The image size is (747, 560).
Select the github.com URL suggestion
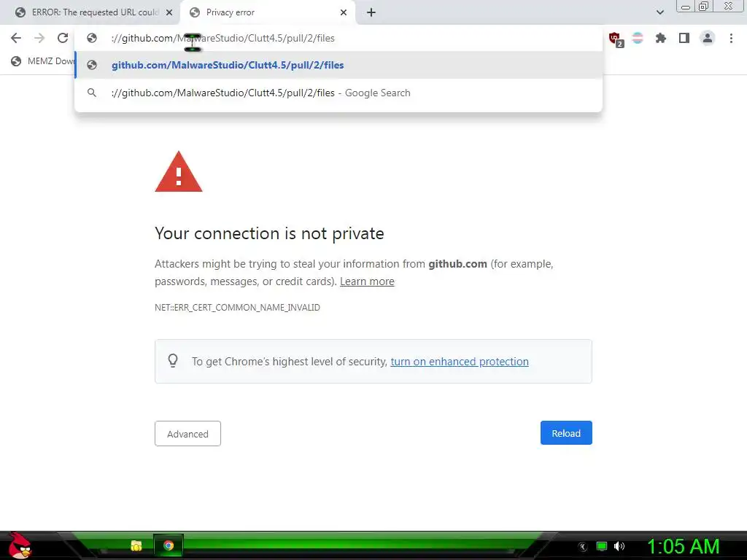coord(338,65)
